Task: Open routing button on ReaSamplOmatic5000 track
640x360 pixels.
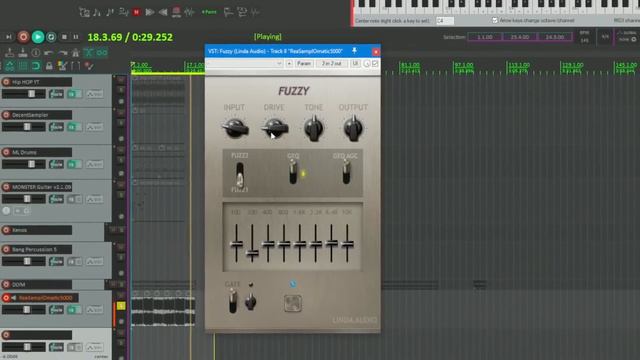Action: [x=56, y=310]
